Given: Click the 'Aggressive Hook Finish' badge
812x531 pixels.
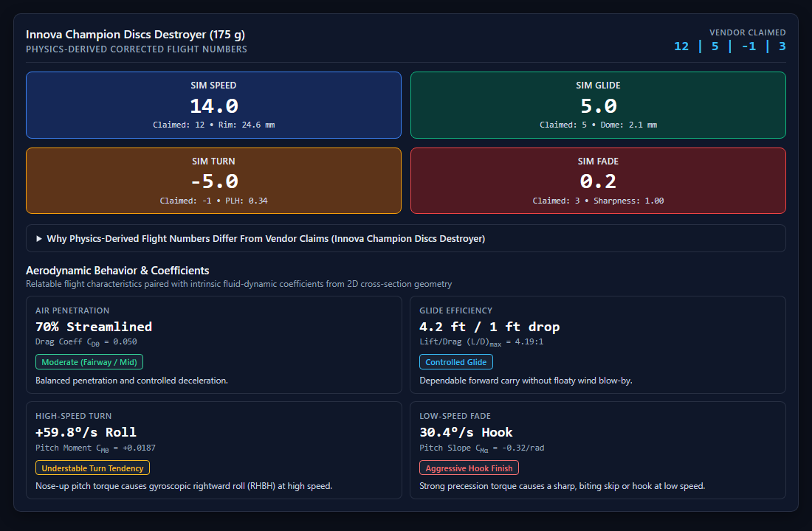Looking at the screenshot, I should coord(469,468).
